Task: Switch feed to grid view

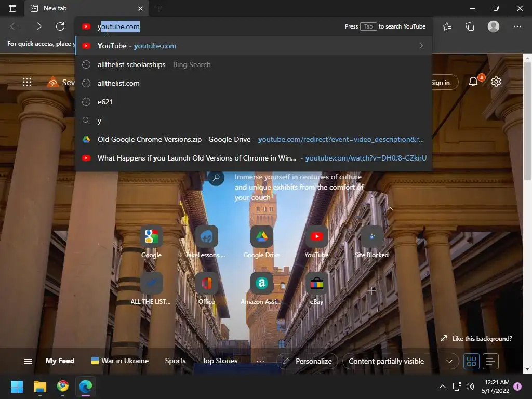Action: [x=471, y=361]
